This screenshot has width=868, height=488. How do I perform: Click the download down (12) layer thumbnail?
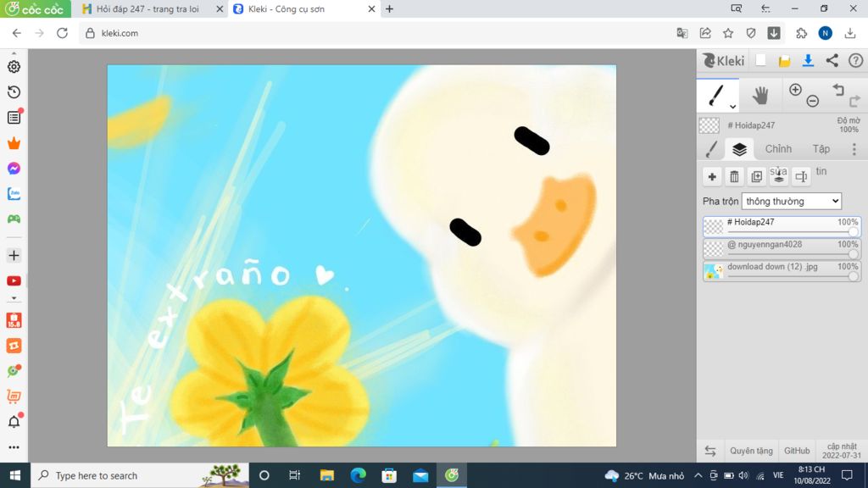pyautogui.click(x=713, y=271)
